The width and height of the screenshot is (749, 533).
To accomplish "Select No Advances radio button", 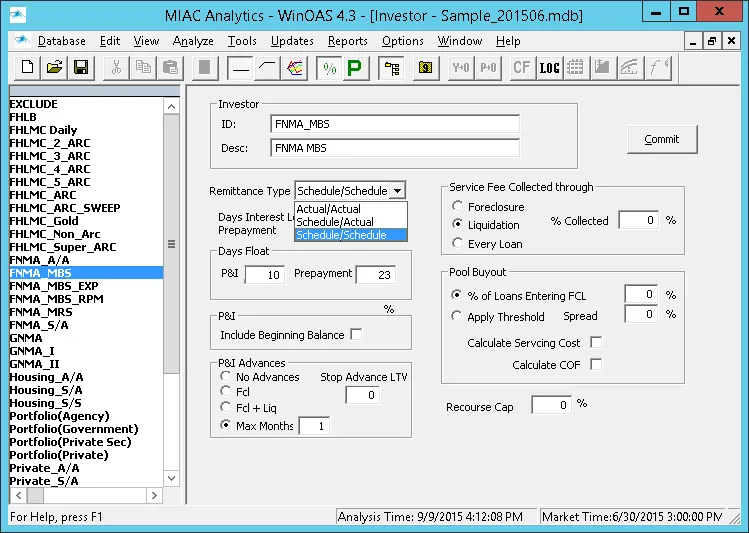I will pyautogui.click(x=225, y=376).
